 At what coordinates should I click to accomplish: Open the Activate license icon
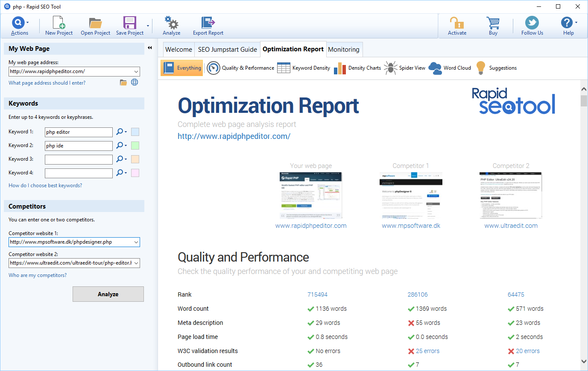pyautogui.click(x=457, y=25)
